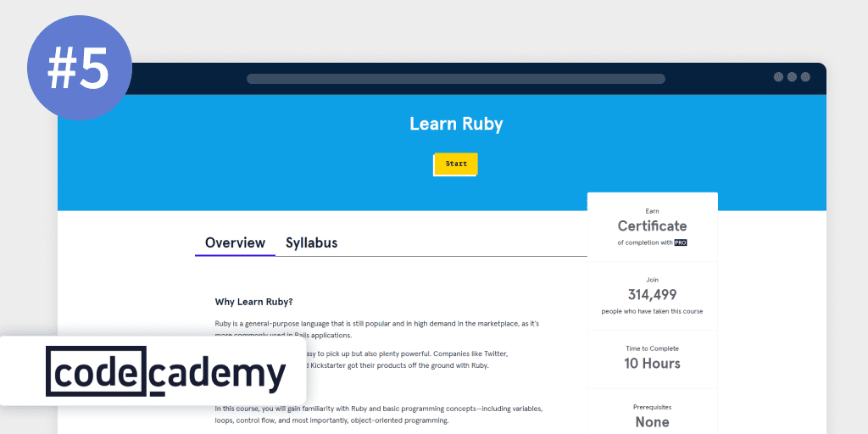Click the rightmost window control dot
The height and width of the screenshot is (434, 868).
click(x=805, y=77)
